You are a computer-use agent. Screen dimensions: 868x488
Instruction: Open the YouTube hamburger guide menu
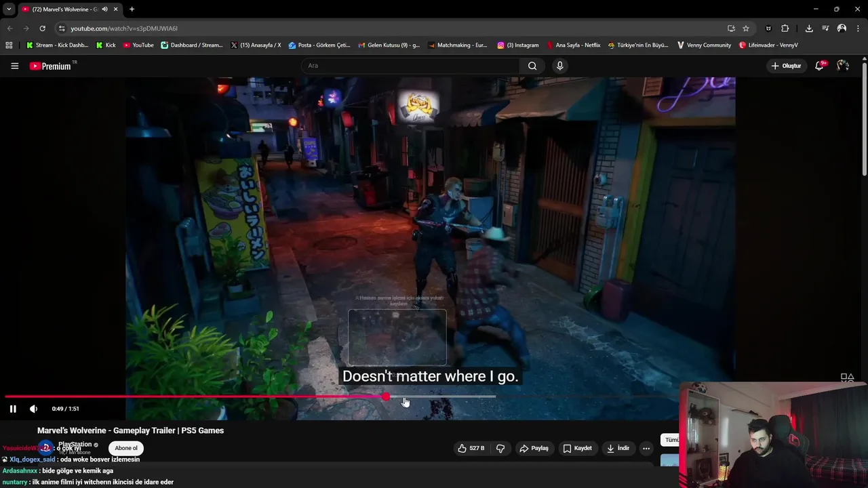click(x=14, y=66)
